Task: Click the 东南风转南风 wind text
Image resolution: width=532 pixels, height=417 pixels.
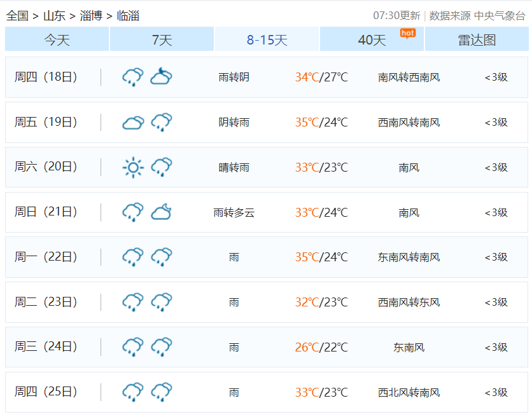Action: pyautogui.click(x=409, y=257)
